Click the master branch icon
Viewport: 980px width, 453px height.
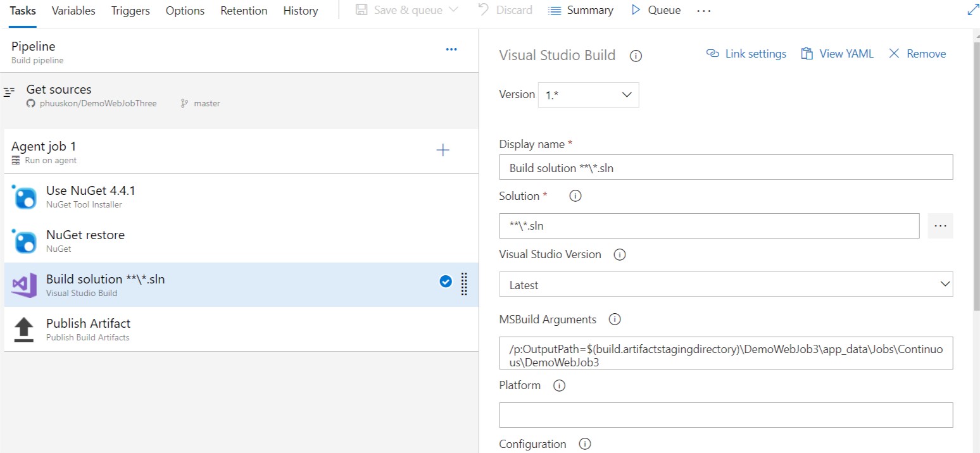pos(185,103)
